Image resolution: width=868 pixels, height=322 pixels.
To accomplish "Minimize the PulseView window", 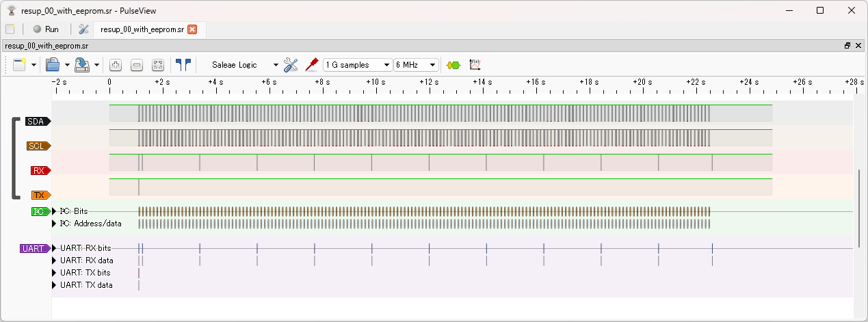I will click(789, 10).
